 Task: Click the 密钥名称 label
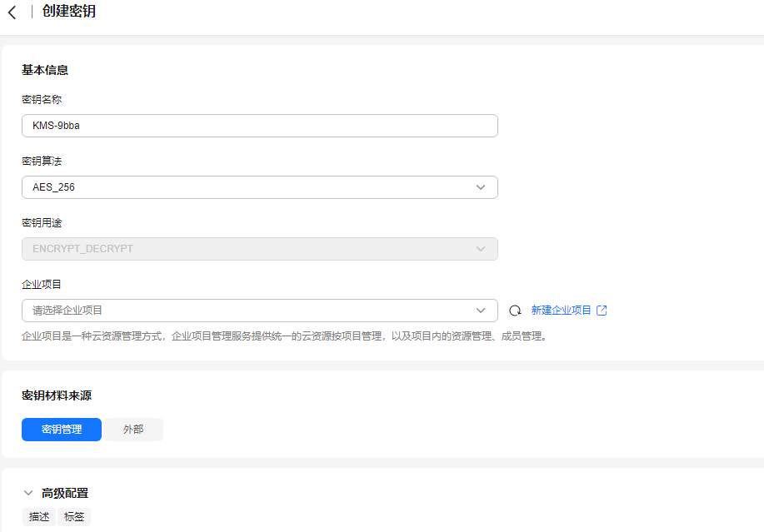42,99
